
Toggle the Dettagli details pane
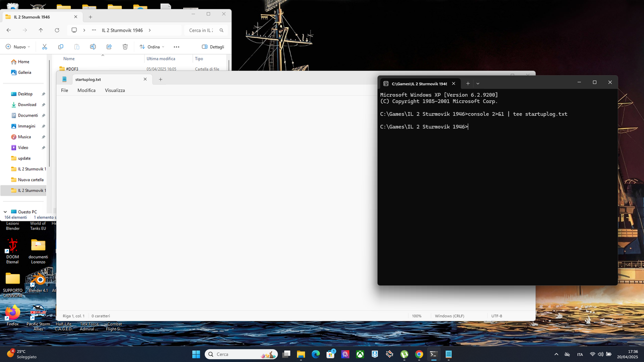click(213, 47)
